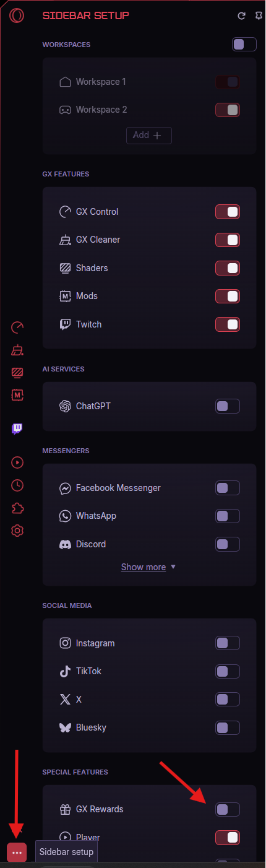Viewport: 266px width, 868px height.
Task: Enable the ChatGPT toggle
Action: [x=228, y=406]
